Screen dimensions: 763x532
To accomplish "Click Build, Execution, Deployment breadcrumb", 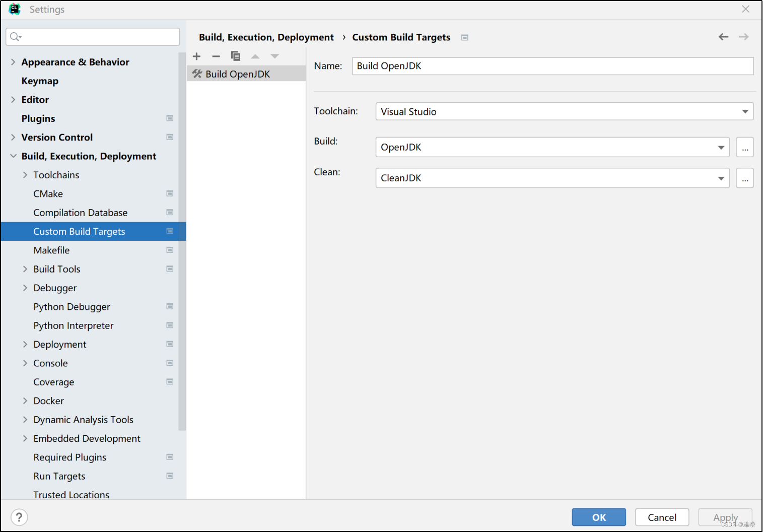I will click(x=266, y=37).
